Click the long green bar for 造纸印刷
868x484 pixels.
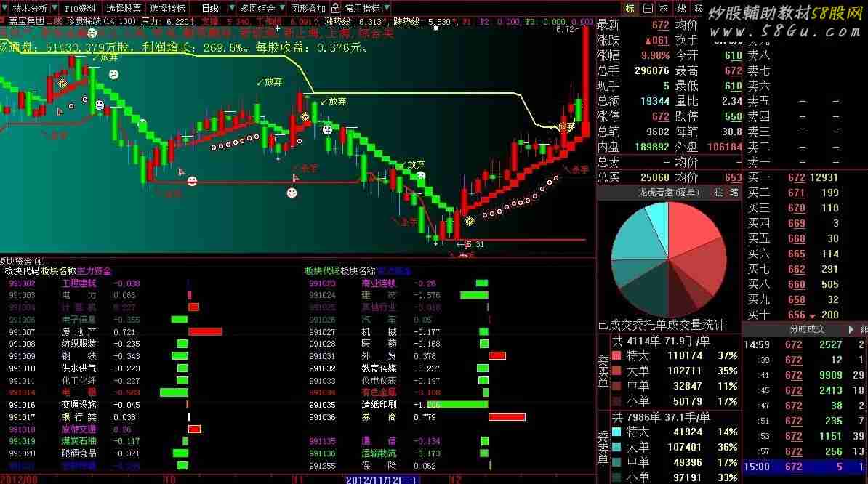pos(458,405)
